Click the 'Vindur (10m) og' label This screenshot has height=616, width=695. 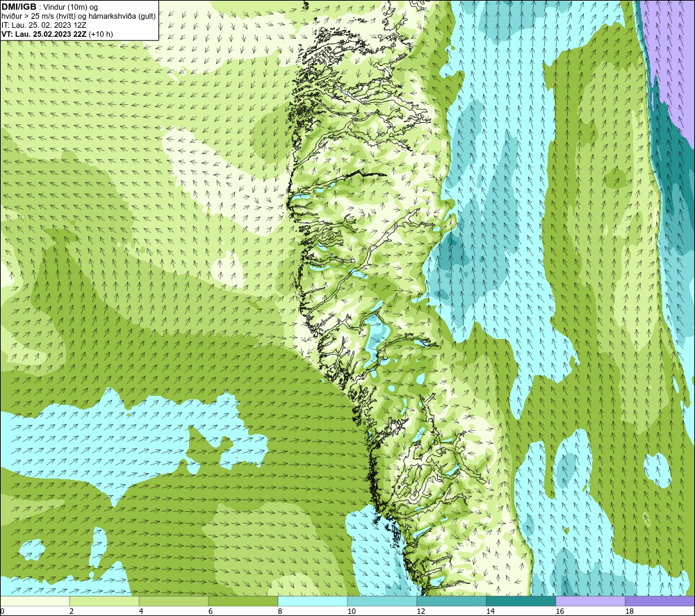(72, 8)
